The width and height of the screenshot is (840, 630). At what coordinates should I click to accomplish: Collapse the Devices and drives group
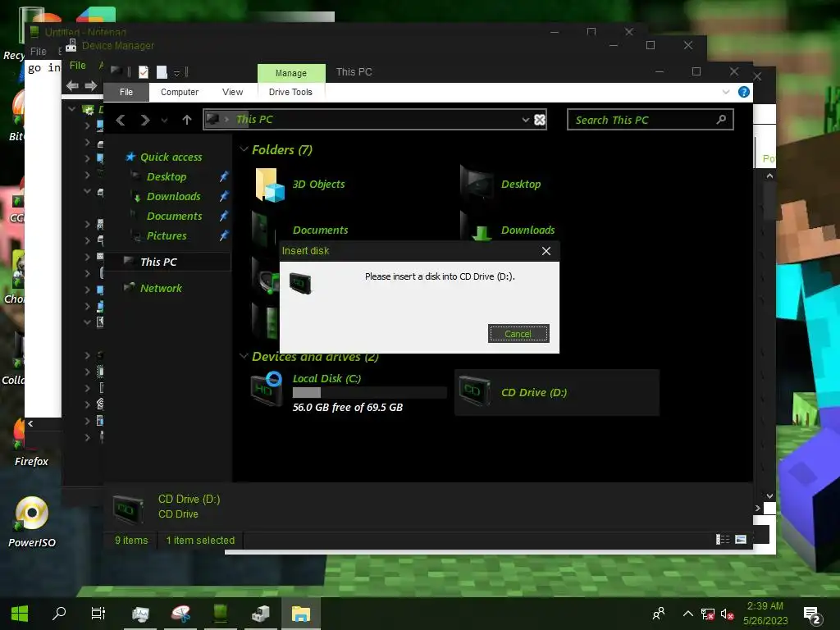[244, 356]
